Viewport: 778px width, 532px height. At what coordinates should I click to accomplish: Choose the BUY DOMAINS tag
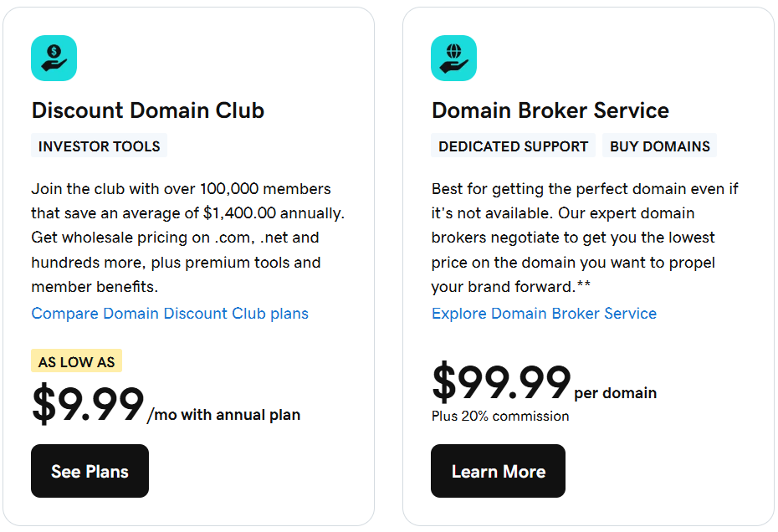point(659,146)
